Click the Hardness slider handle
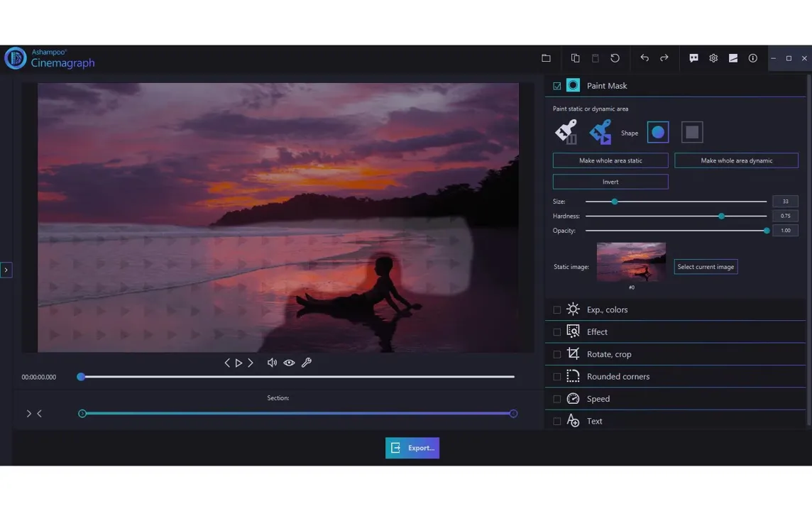The width and height of the screenshot is (812, 511). click(x=721, y=216)
